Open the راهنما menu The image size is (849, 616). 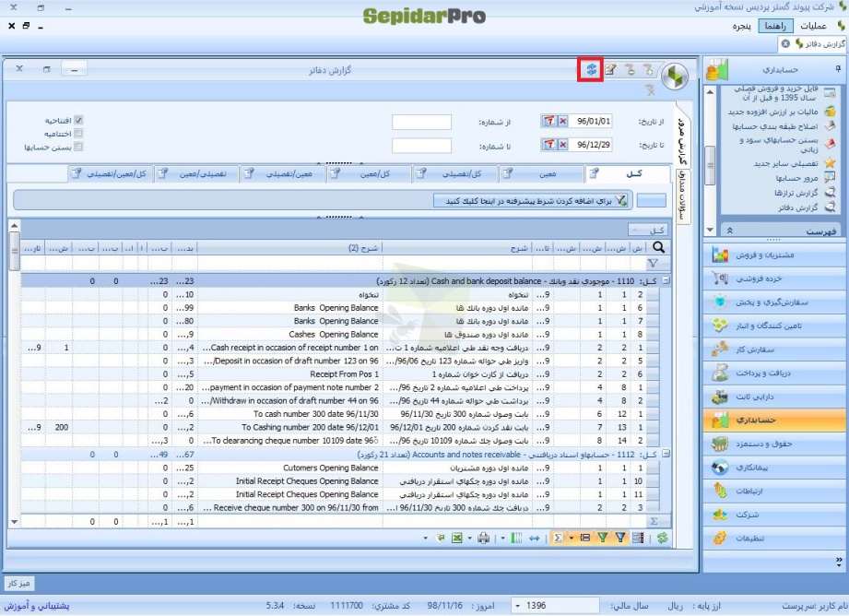775,26
